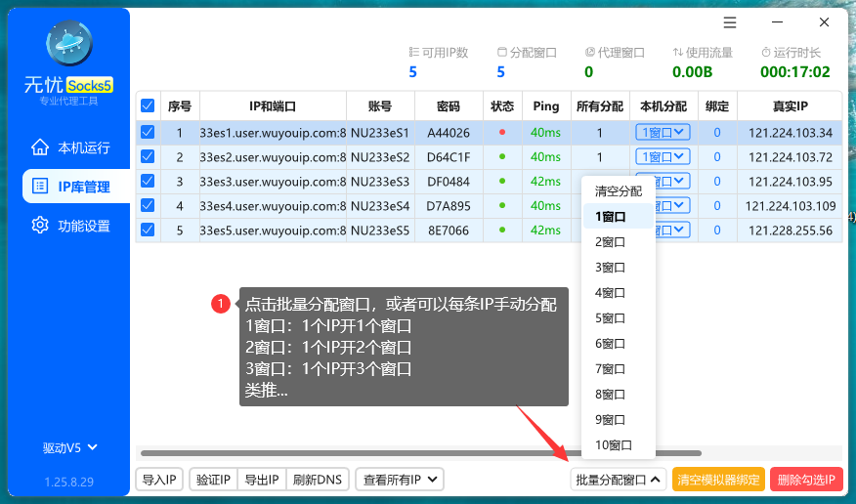Minimize the application window
856x504 pixels.
tap(777, 22)
